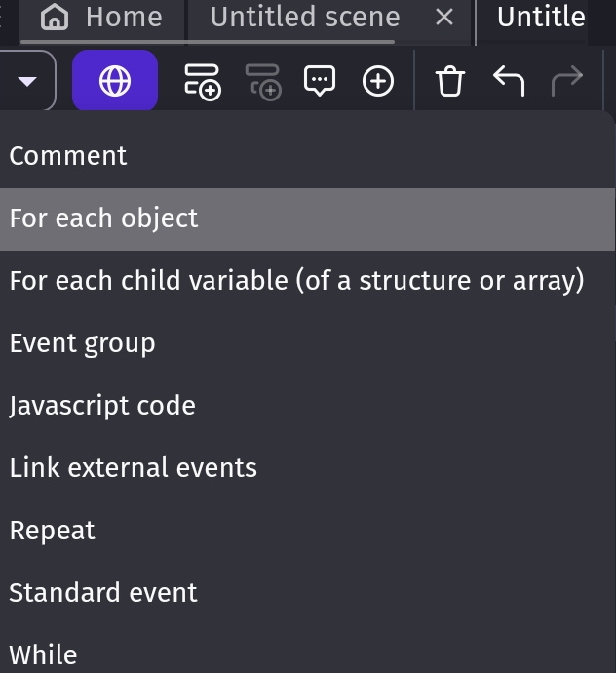This screenshot has width=616, height=673.
Task: Click the Add comment speech-bubble icon
Action: coord(320,81)
